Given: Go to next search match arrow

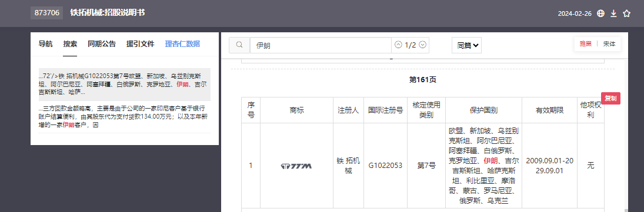Looking at the screenshot, I should (423, 45).
